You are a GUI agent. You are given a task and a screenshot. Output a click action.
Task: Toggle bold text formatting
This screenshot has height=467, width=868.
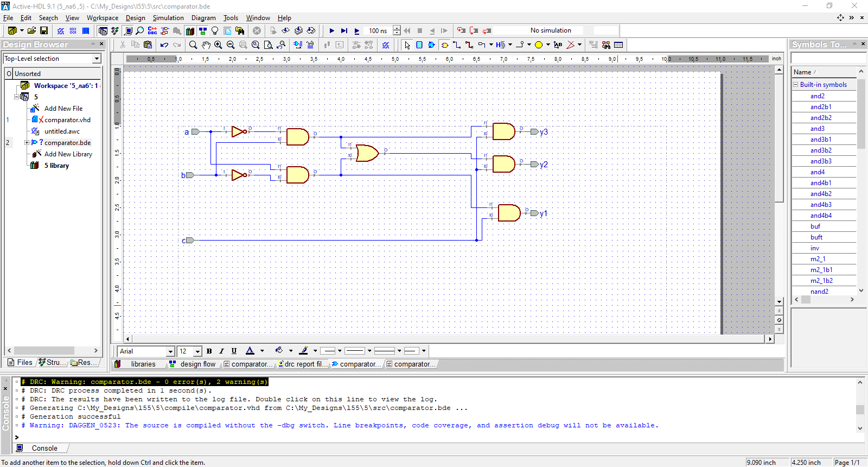tap(209, 351)
